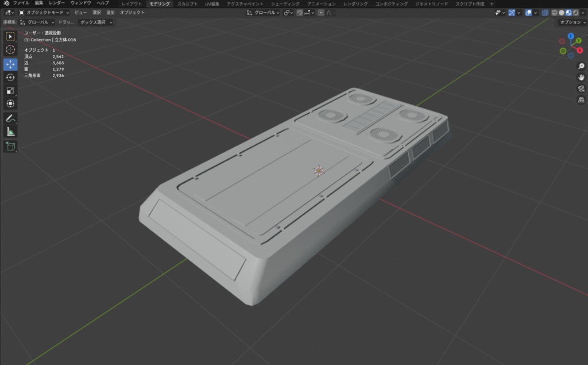Open the ボックス選択 drag dropdown
The width and height of the screenshot is (588, 365).
click(x=96, y=22)
